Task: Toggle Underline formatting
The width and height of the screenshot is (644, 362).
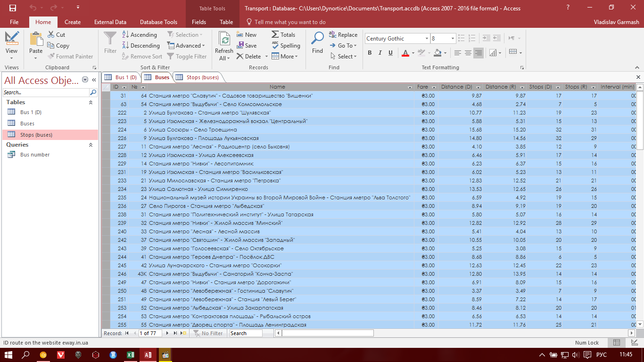Action: (390, 53)
